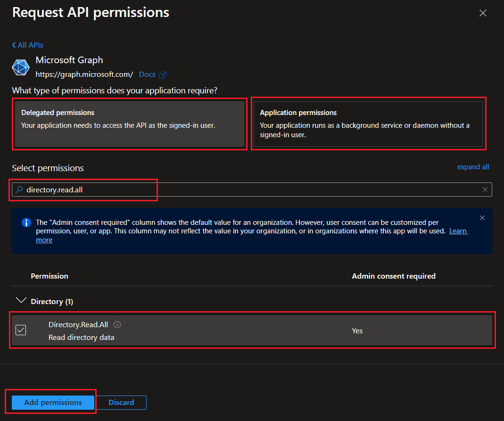
Task: Click the Admin consent required column header
Action: coord(394,276)
